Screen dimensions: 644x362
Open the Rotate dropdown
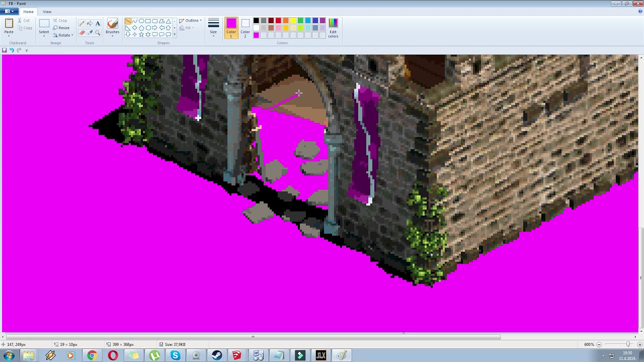coord(63,35)
